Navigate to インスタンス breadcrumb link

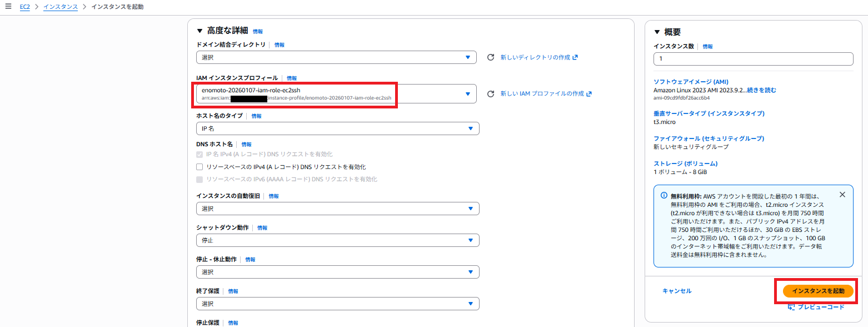(61, 7)
